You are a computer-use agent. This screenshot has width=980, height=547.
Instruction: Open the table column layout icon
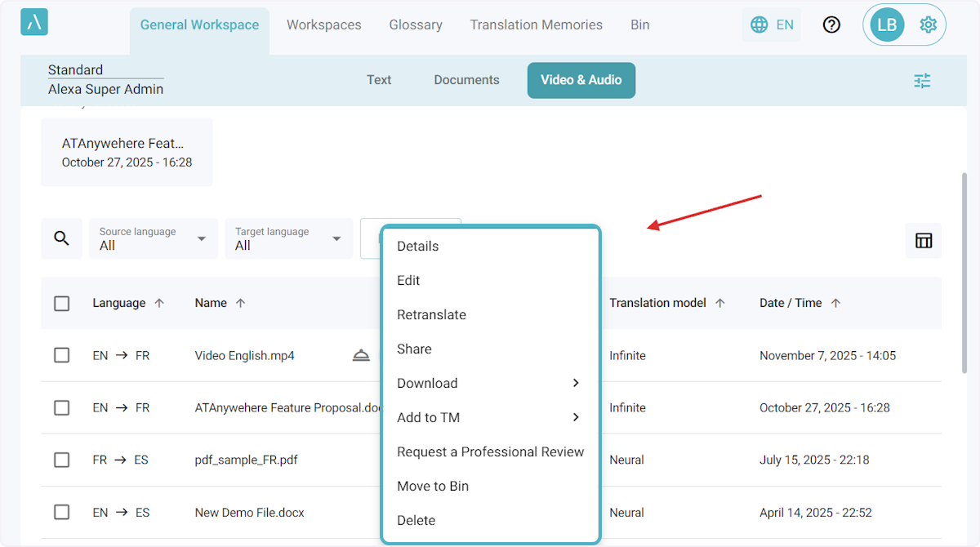(x=924, y=240)
